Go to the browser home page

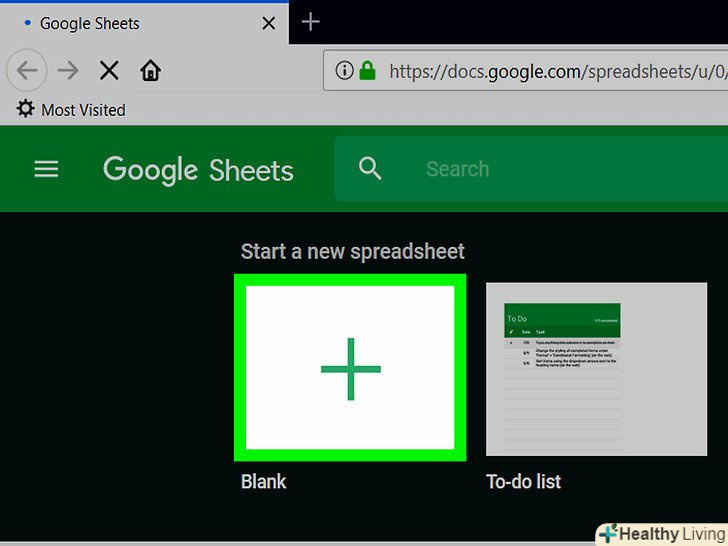point(150,71)
